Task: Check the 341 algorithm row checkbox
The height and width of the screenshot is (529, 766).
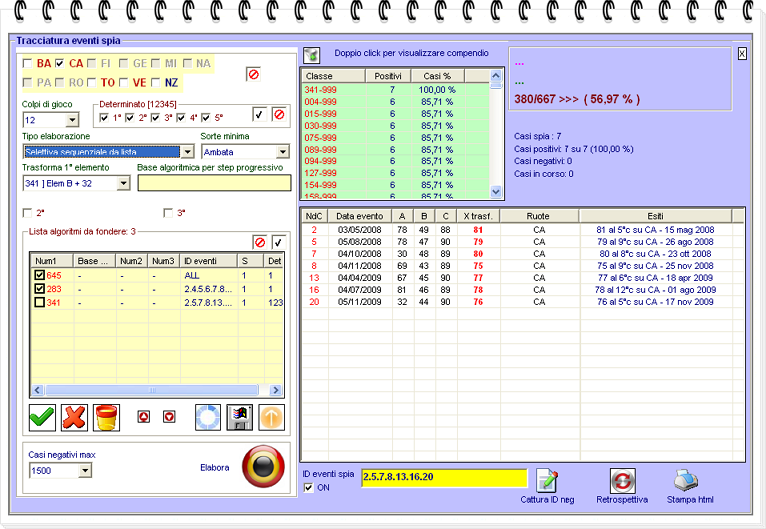Action: [40, 303]
